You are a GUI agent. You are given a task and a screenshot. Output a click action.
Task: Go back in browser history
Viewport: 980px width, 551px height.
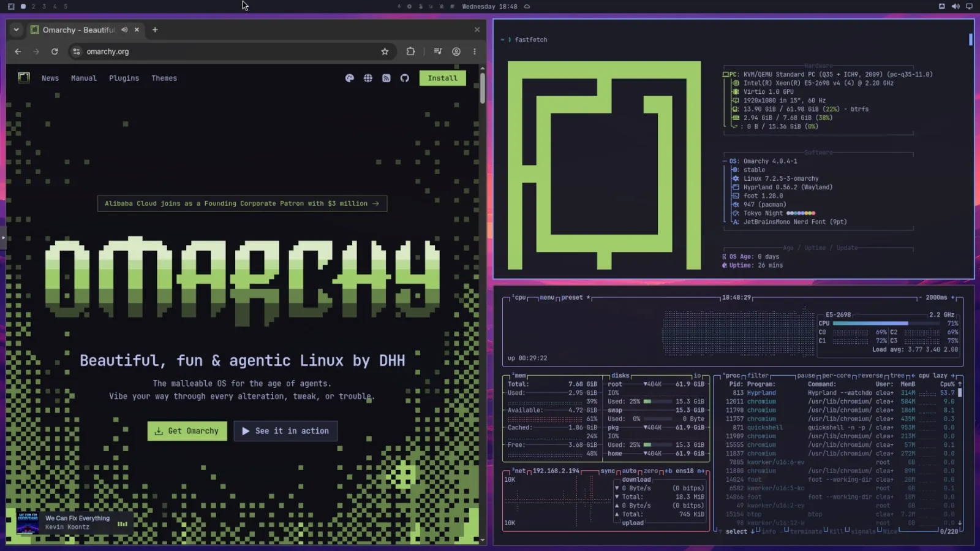18,51
